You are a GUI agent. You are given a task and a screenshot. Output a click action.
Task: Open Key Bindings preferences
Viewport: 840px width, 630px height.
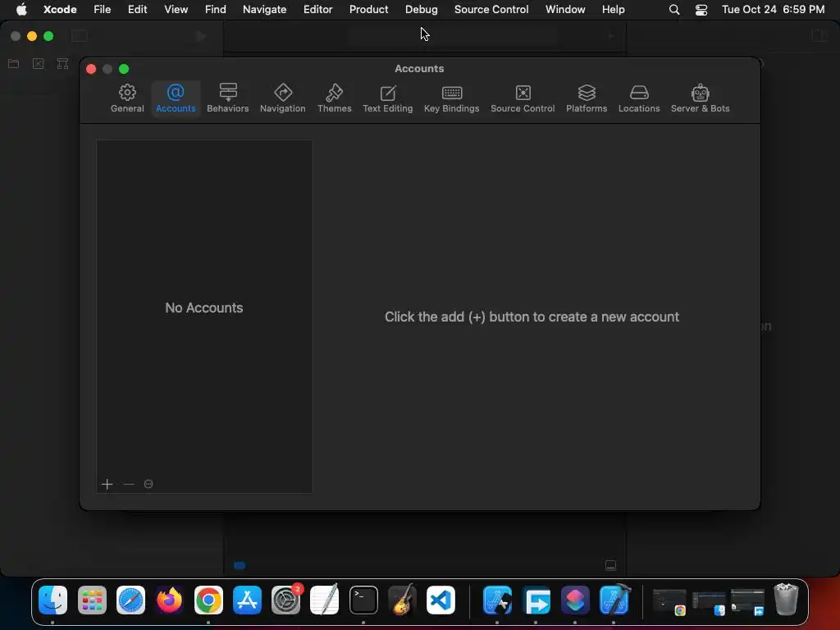coord(452,98)
